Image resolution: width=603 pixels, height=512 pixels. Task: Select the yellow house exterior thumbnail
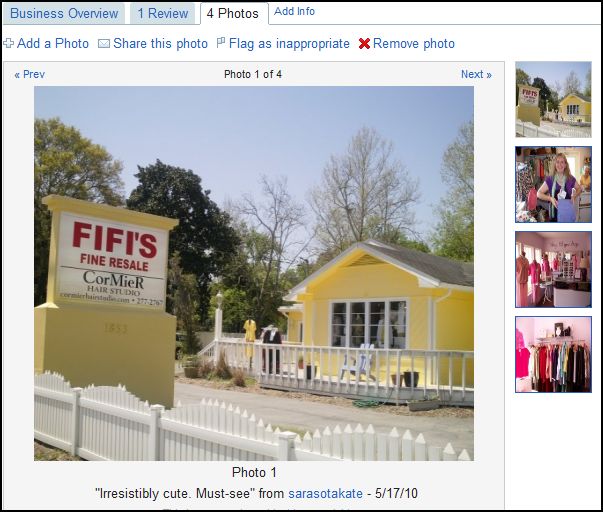(553, 99)
